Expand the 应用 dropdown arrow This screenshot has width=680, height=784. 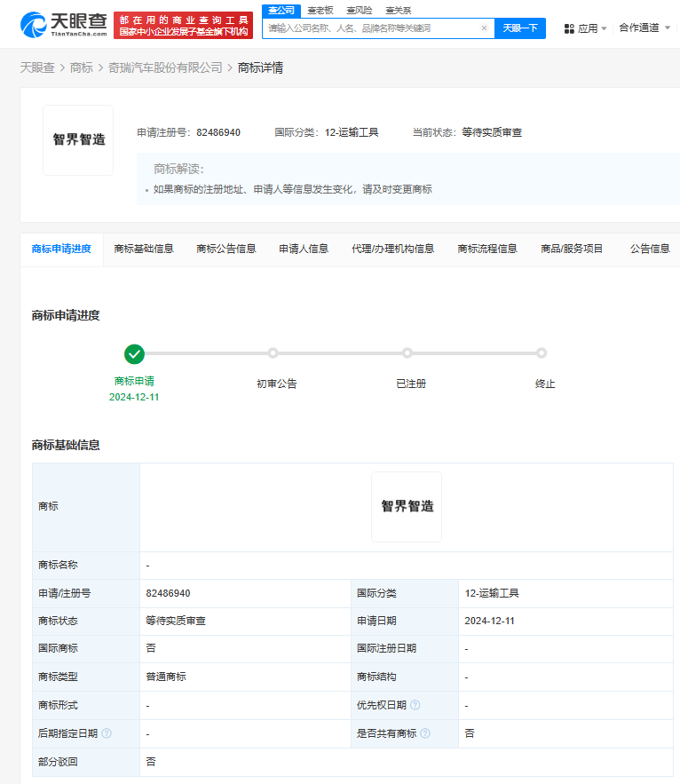tap(604, 28)
